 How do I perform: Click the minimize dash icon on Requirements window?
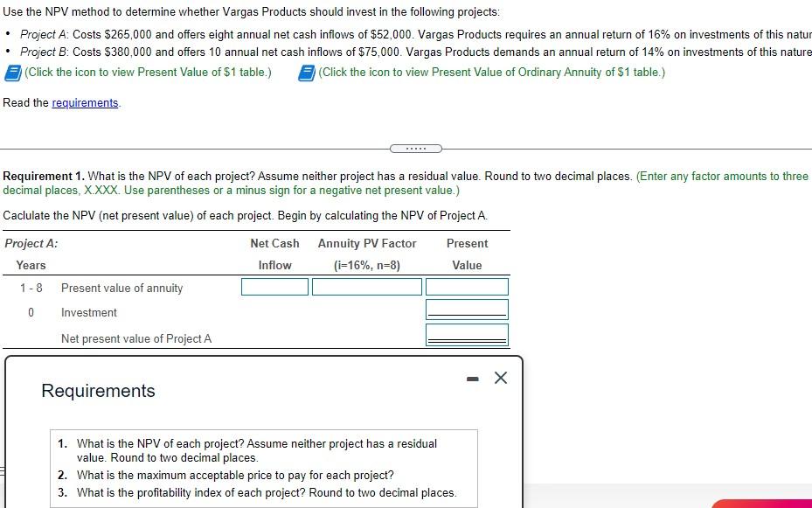pyautogui.click(x=473, y=377)
